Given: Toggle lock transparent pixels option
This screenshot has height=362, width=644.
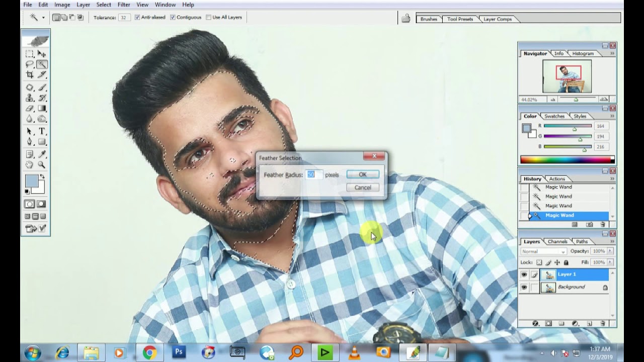Looking at the screenshot, I should point(539,262).
